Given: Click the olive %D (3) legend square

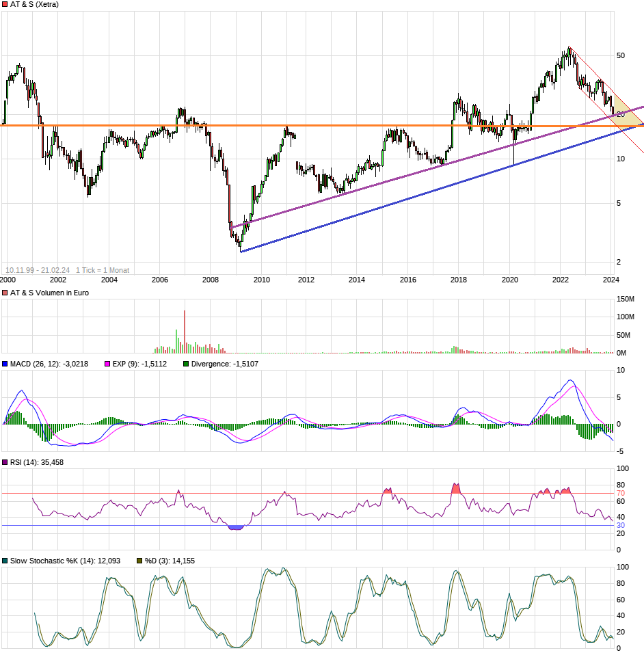Looking at the screenshot, I should (139, 561).
